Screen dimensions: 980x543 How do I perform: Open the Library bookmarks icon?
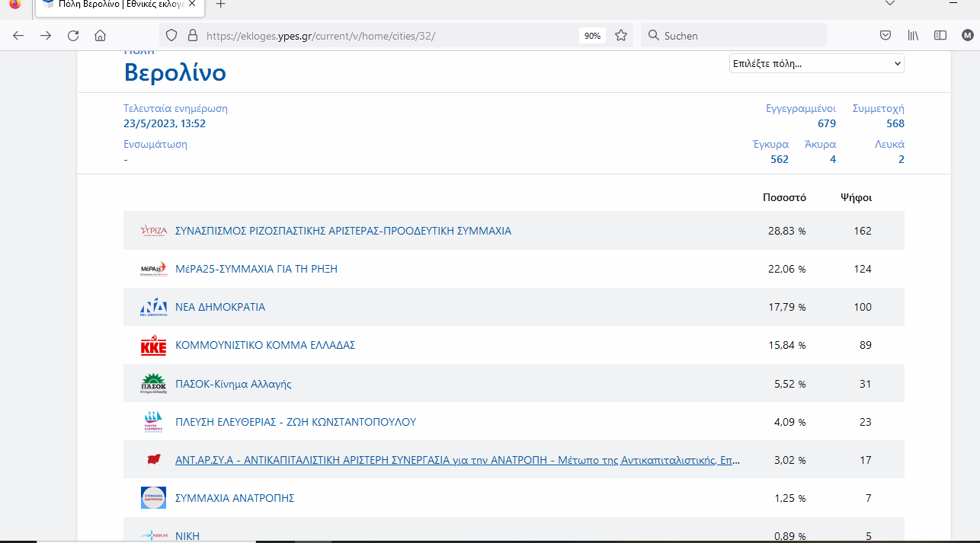tap(913, 35)
